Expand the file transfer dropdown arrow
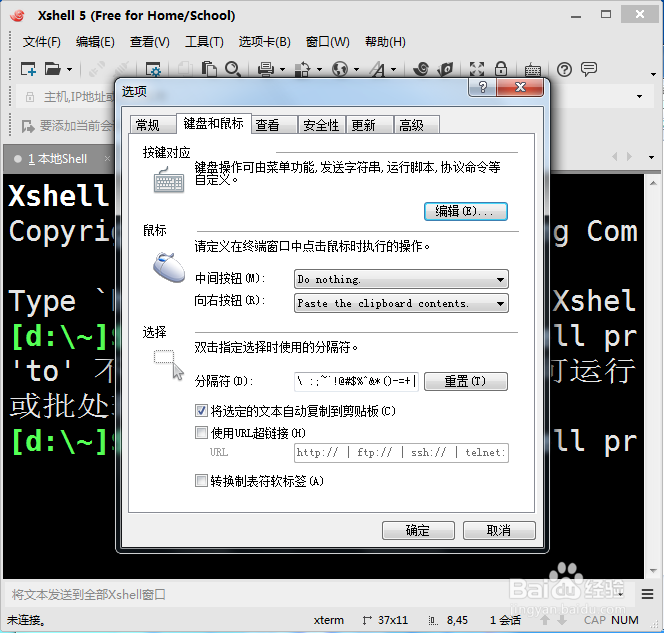 tap(319, 69)
